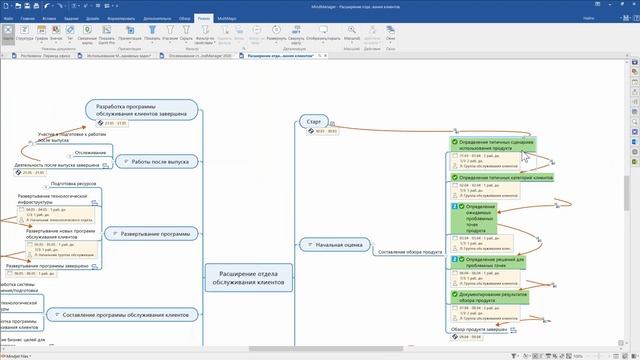Select the Обзор продукта завершен topic
640x360 pixels.
479,329
